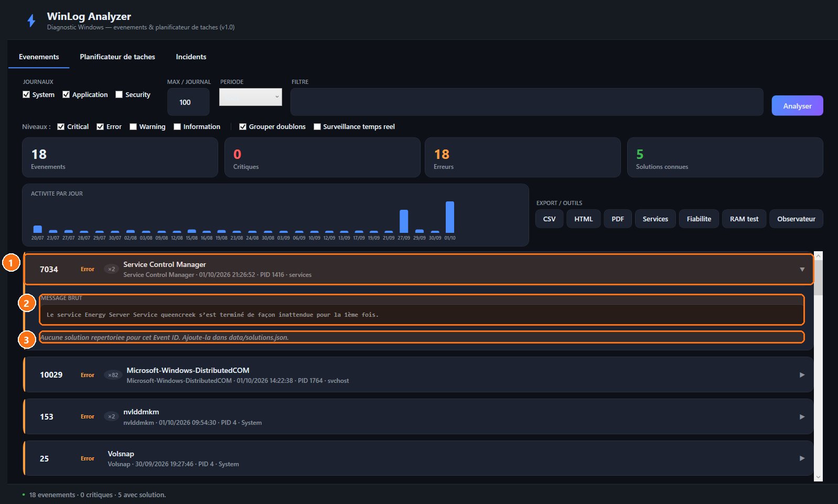Switch to the Evenements tab
This screenshot has width=838, height=504.
point(39,57)
